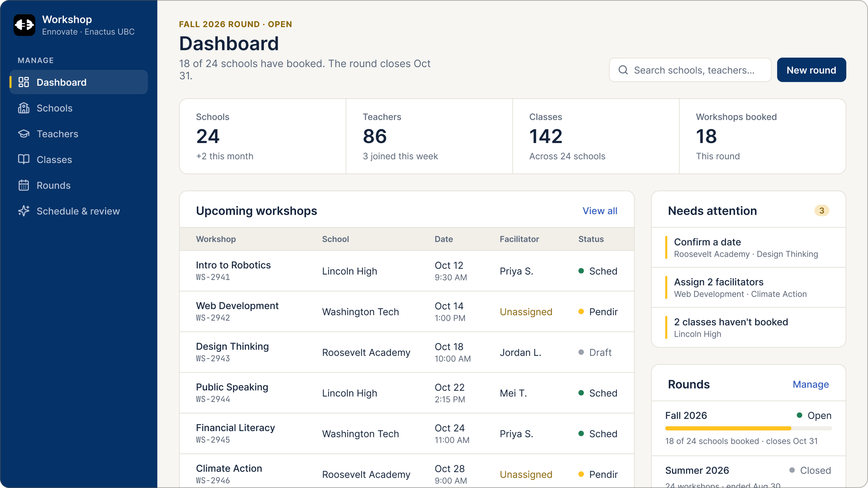Click Mei T. facilitator name
Viewport: 868px width, 488px height.
513,393
